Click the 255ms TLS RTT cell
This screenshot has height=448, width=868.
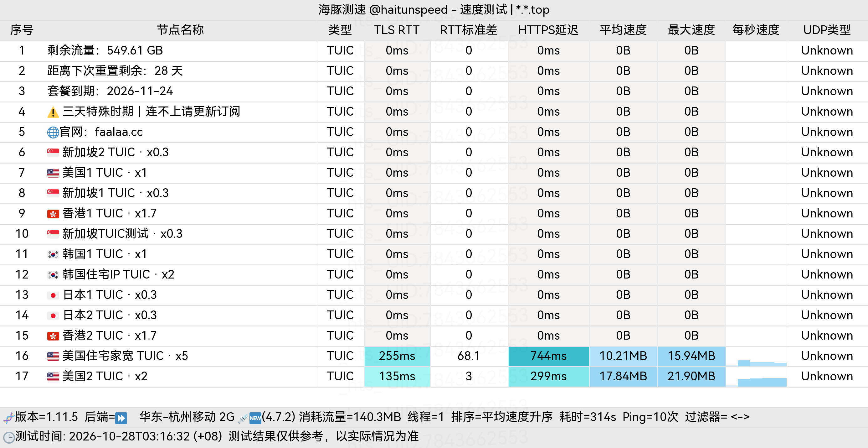point(397,356)
